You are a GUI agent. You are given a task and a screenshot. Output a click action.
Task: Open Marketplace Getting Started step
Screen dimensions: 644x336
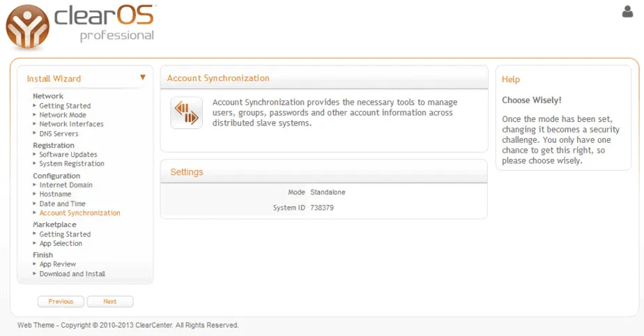[x=65, y=234]
